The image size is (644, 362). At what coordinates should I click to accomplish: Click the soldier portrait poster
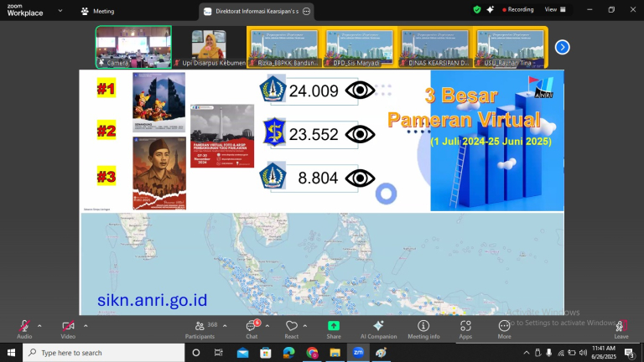159,173
